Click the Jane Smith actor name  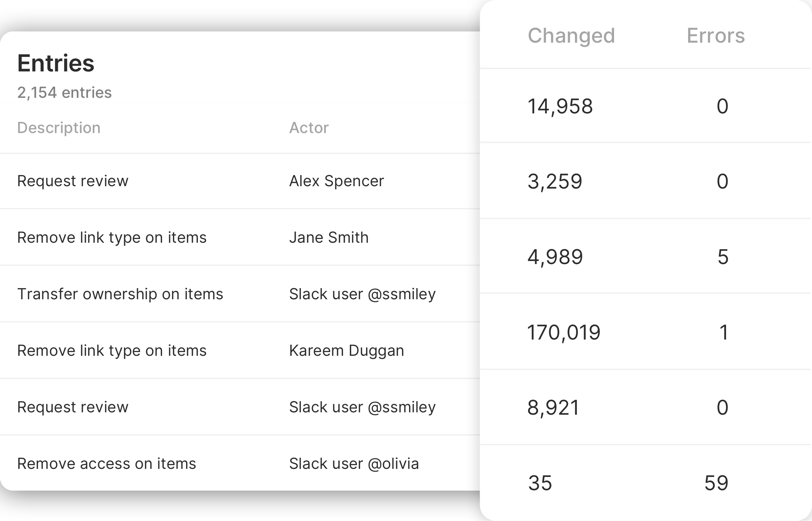coord(329,237)
